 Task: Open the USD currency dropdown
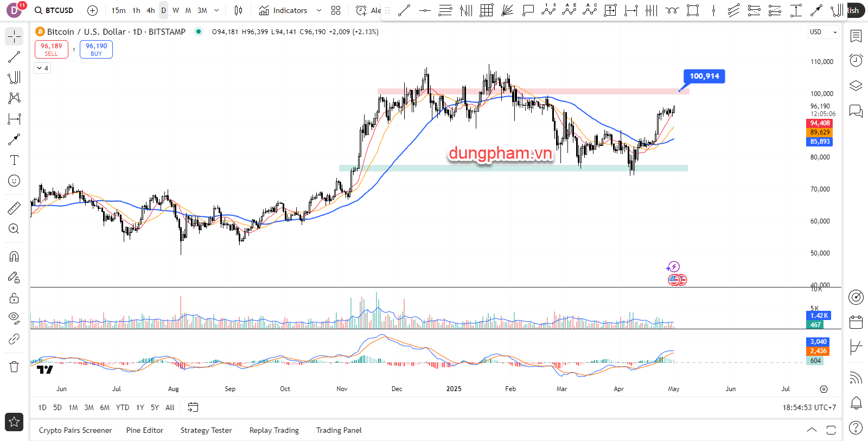click(x=822, y=32)
